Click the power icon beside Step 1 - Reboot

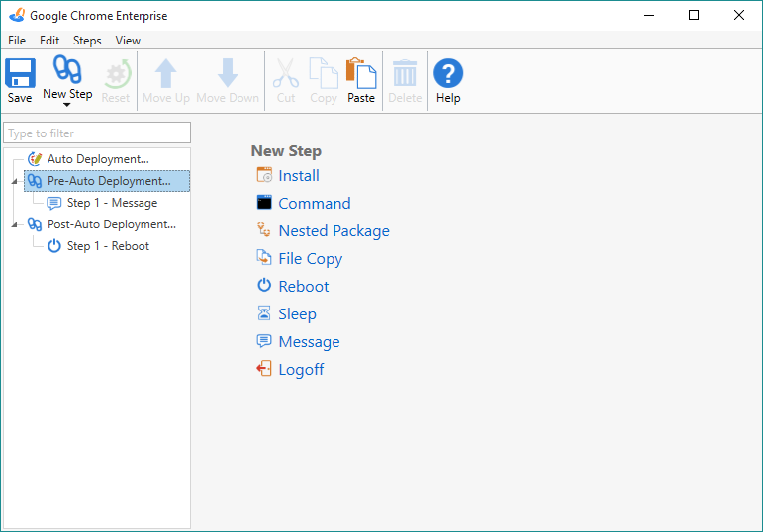(54, 246)
